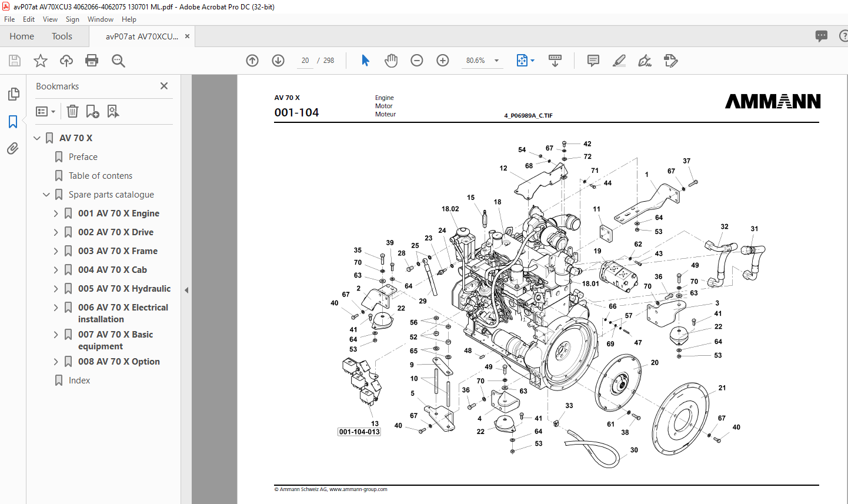The image size is (848, 504).
Task: Close the Bookmarks panel
Action: click(164, 86)
